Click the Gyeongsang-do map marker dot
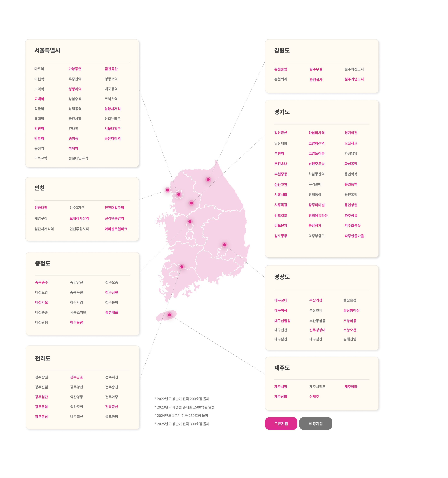Viewport: 448px width, 478px height. (224, 245)
